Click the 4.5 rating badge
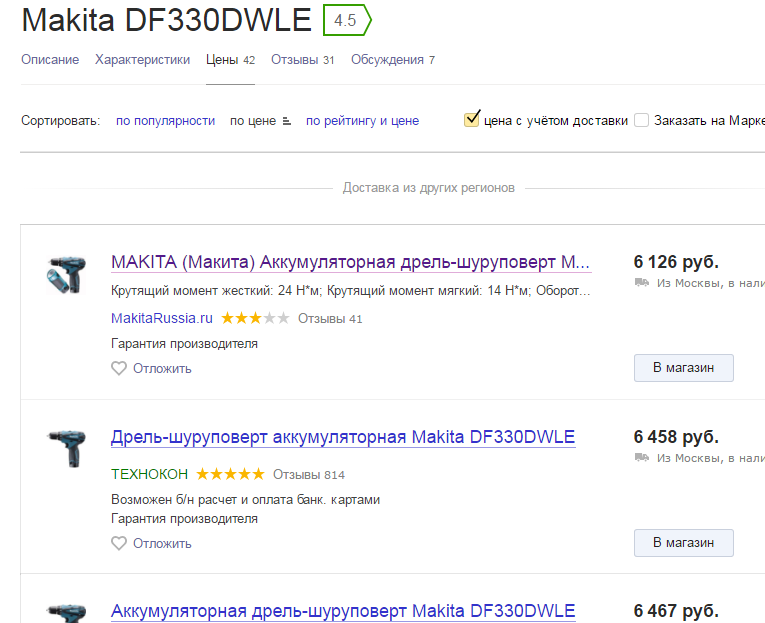The image size is (765, 623). (x=347, y=20)
